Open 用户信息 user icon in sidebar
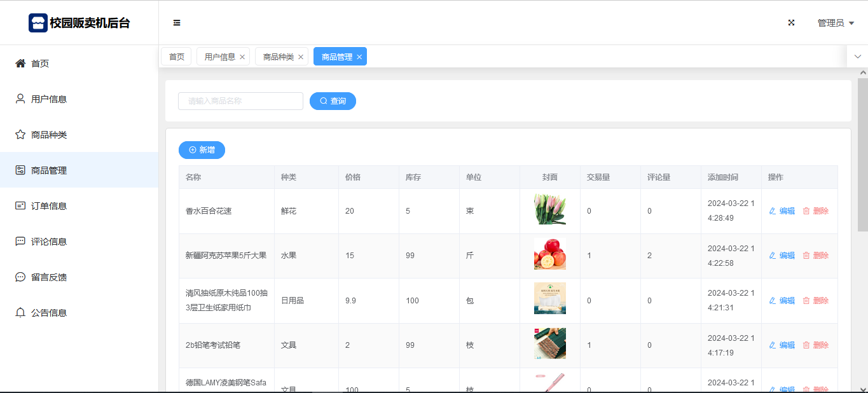The height and width of the screenshot is (393, 868). pos(20,99)
